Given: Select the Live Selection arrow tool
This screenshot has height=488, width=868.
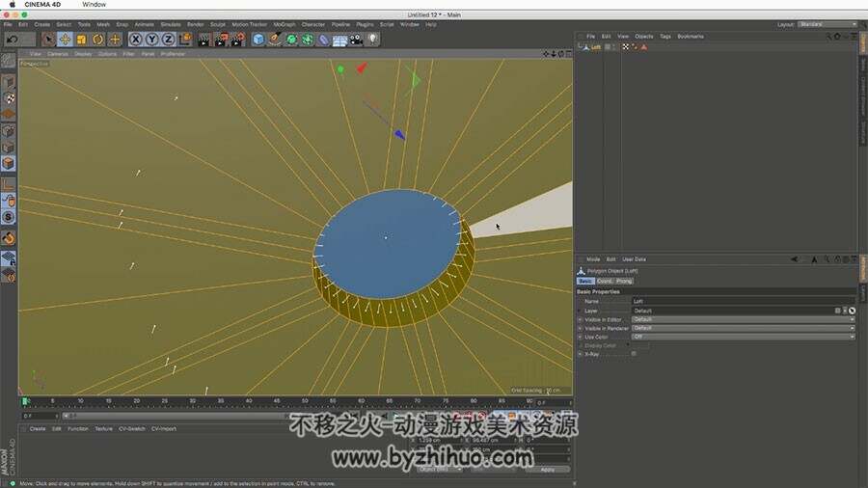Looking at the screenshot, I should 48,40.
